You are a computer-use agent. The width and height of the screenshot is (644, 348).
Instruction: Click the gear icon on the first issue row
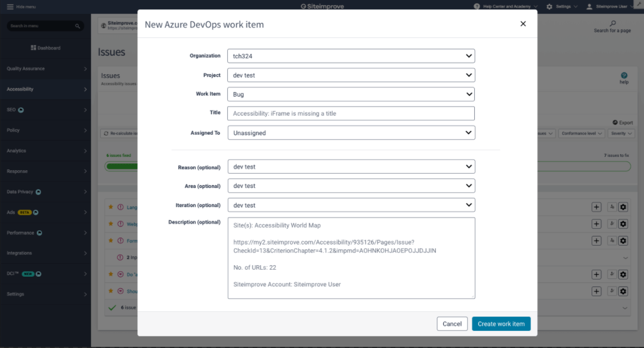coord(623,207)
